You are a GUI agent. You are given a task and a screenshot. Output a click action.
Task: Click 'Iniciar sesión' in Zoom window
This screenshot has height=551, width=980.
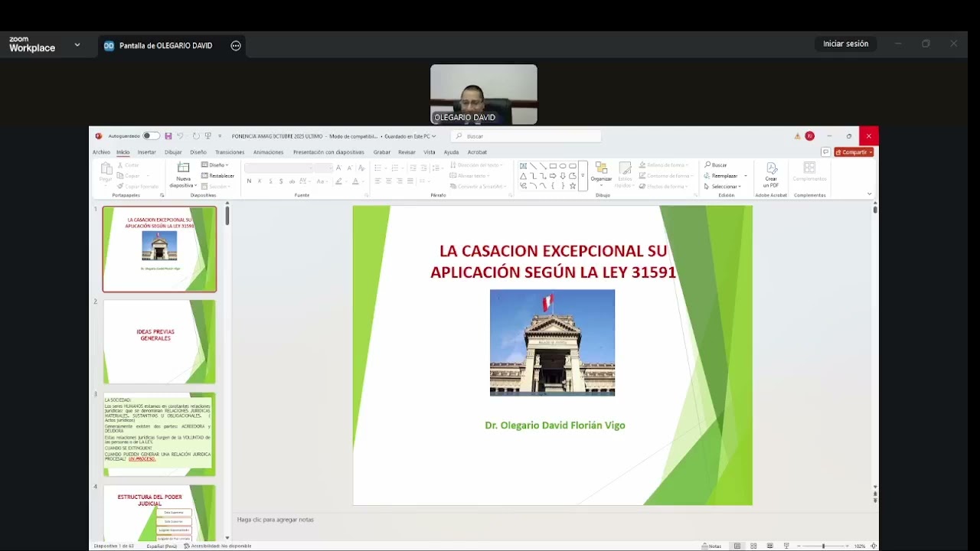coord(845,44)
